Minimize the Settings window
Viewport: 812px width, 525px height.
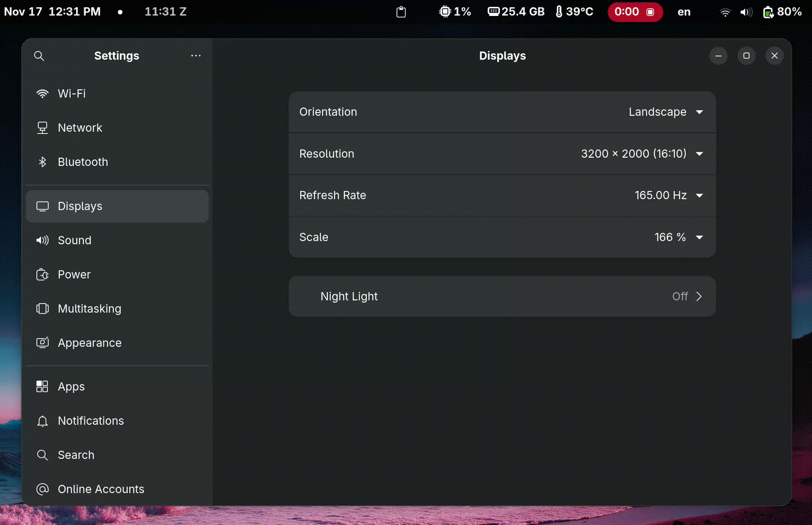point(719,56)
